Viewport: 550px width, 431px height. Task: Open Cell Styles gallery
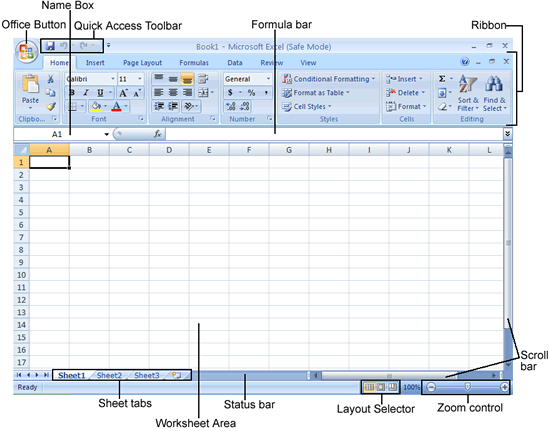pos(307,106)
